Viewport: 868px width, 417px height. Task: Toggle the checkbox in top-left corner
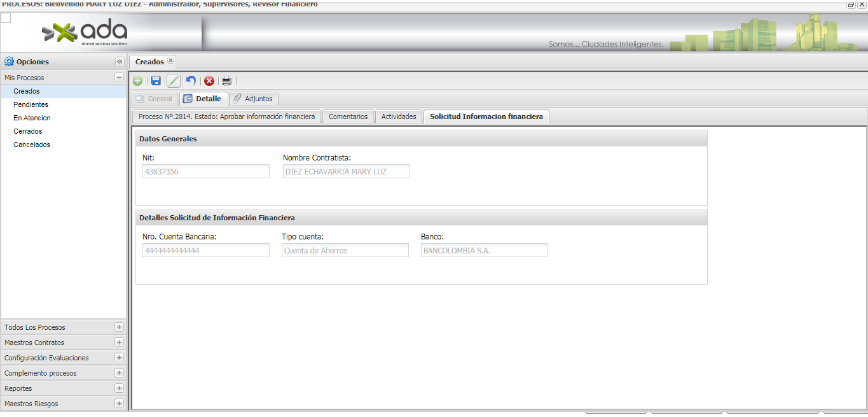6,18
